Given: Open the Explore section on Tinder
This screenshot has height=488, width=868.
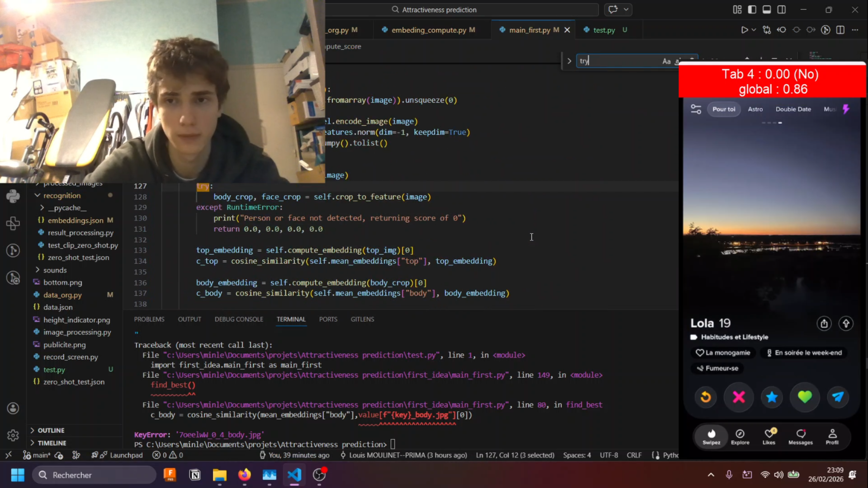Looking at the screenshot, I should click(740, 435).
